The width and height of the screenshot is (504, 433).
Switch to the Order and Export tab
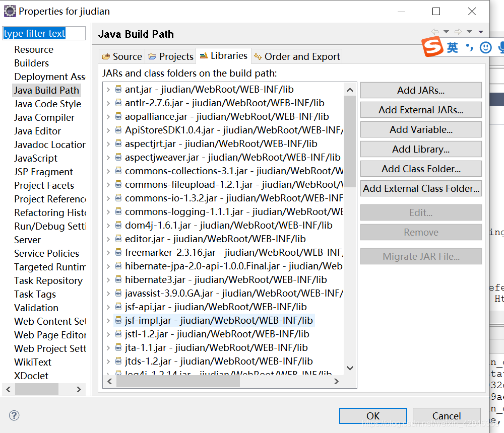click(296, 56)
